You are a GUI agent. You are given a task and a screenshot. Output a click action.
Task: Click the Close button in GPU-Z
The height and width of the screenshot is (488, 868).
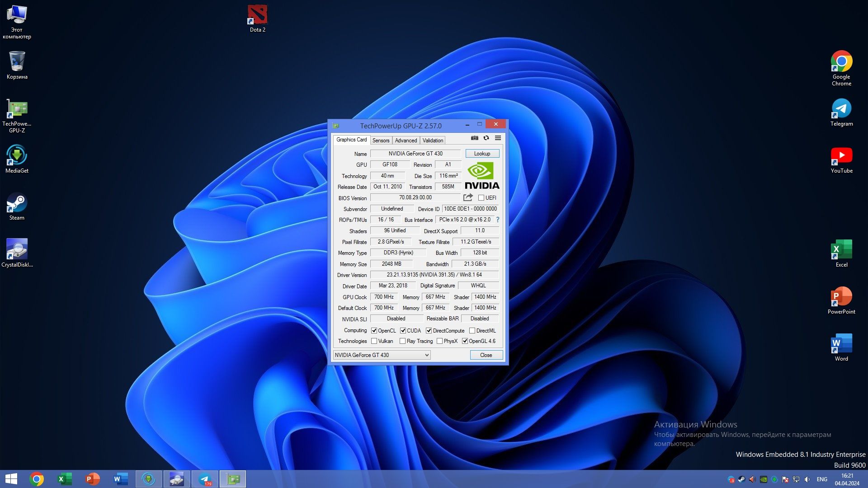click(x=486, y=355)
